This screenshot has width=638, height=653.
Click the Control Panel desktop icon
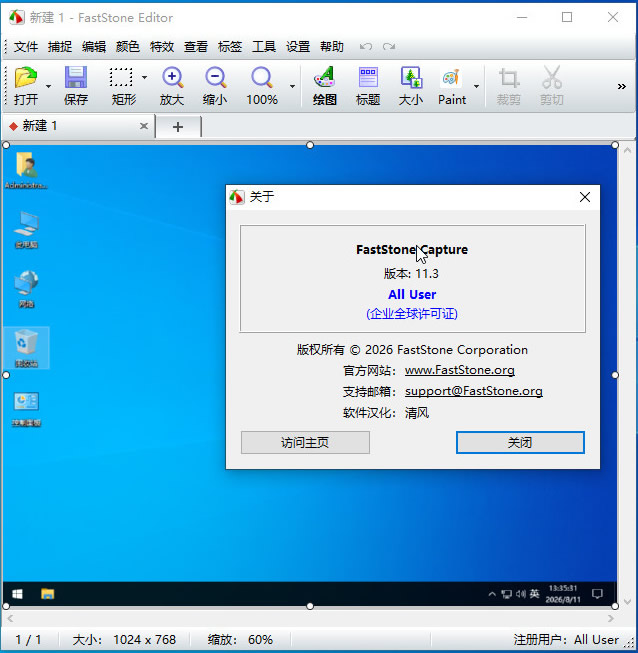[26, 409]
